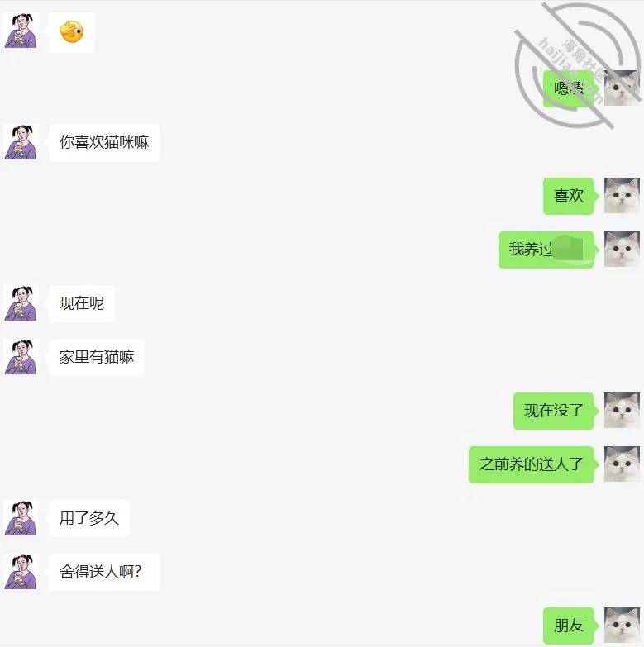
Task: Click the '我养过' green bubble
Action: 546,250
